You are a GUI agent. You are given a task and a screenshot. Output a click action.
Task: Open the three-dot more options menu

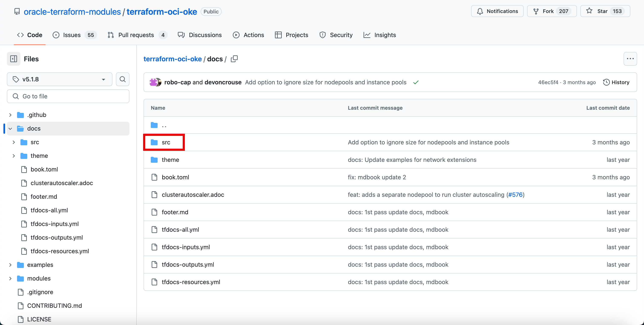pyautogui.click(x=630, y=59)
